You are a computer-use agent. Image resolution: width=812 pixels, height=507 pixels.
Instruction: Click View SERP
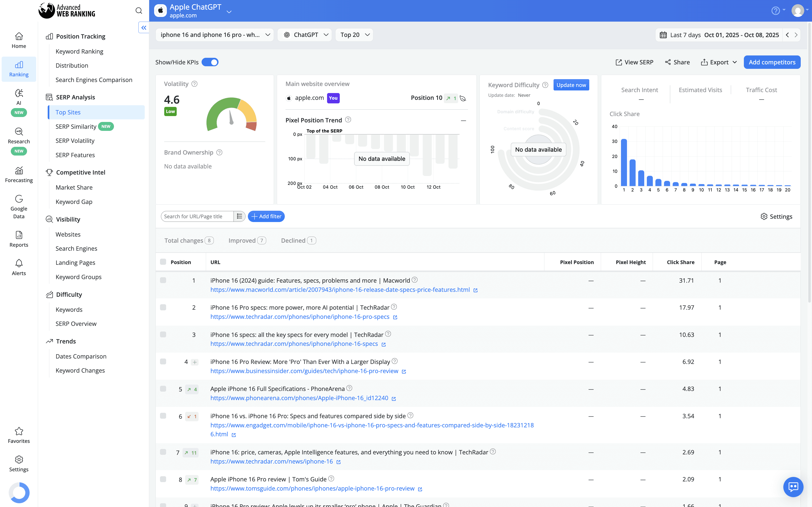click(634, 62)
